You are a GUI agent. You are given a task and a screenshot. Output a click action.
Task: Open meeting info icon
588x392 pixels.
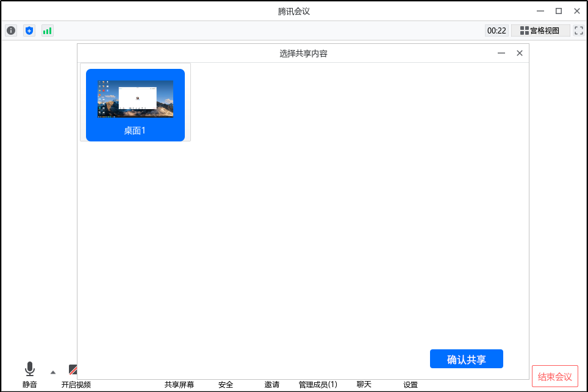pos(11,30)
